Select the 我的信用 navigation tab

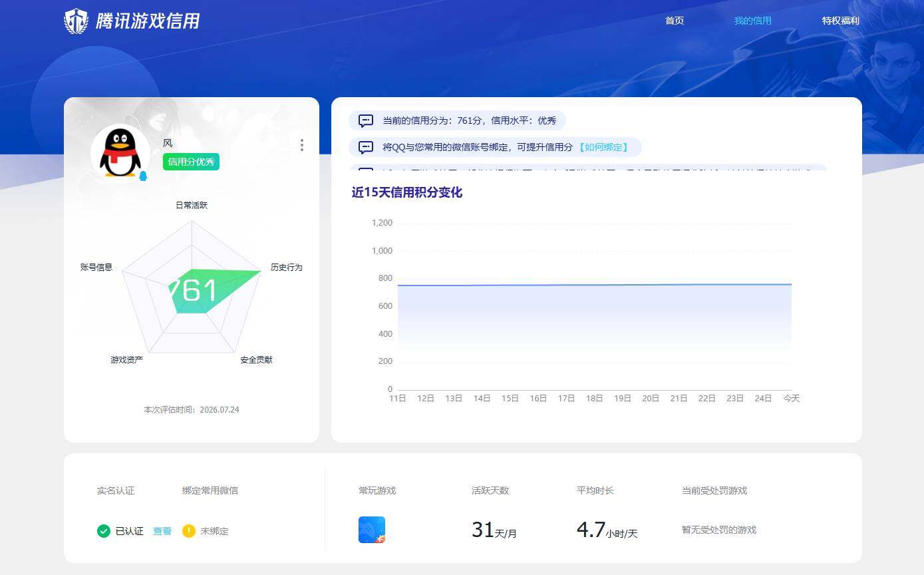752,21
